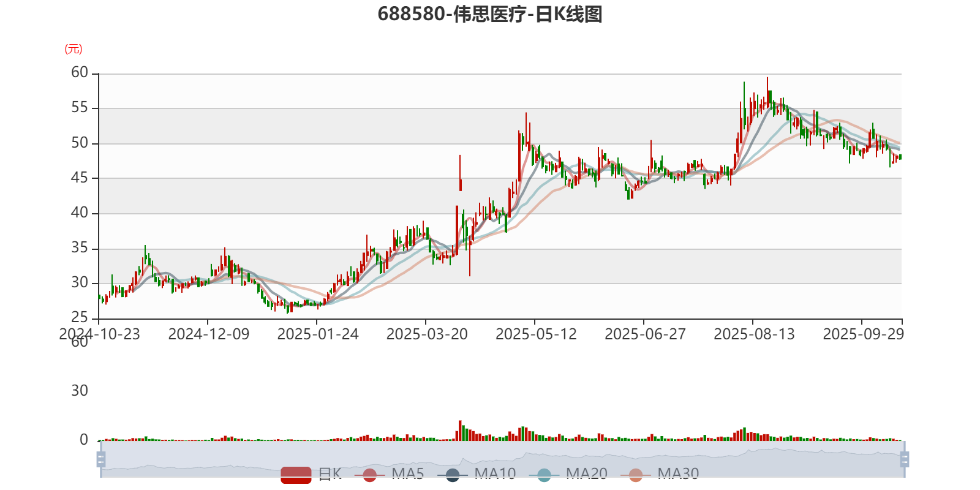Viewport: 980px width, 490px height.
Task: Click the data zoom overview strip
Action: click(x=502, y=459)
